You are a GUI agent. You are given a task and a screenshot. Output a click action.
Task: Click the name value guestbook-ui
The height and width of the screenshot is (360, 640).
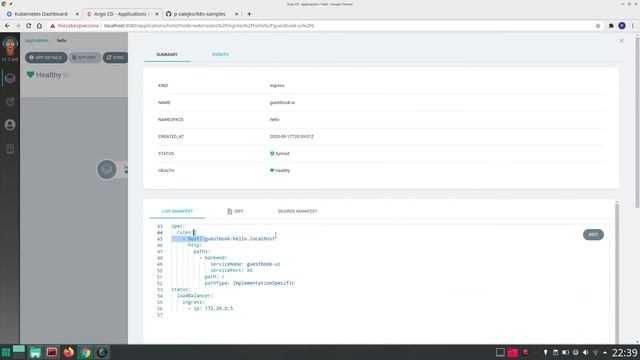click(282, 102)
